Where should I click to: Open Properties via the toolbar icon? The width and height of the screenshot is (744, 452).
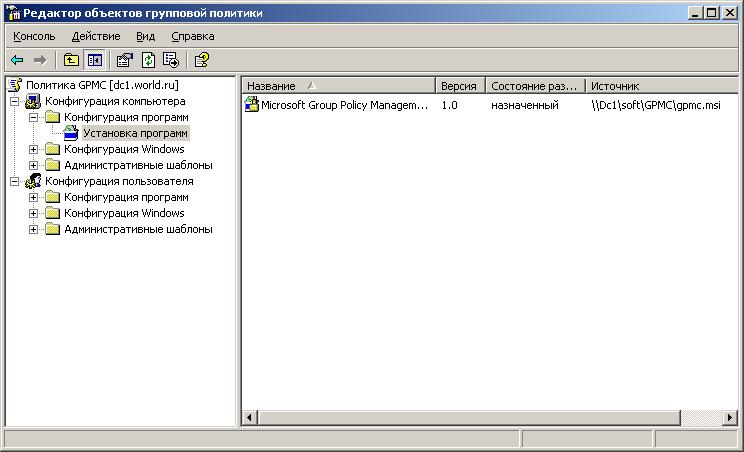click(x=125, y=60)
